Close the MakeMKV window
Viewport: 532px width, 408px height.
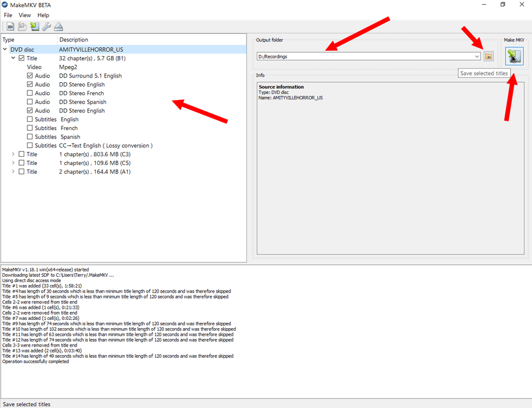pos(522,5)
